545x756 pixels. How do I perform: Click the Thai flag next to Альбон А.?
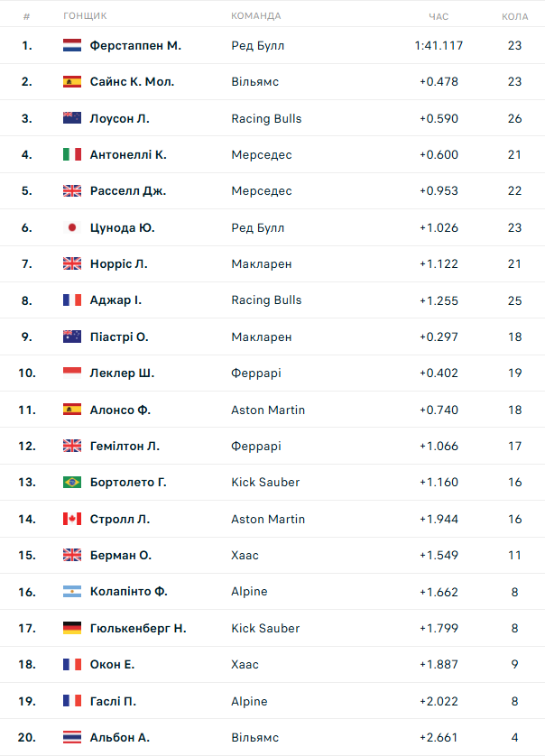(72, 737)
